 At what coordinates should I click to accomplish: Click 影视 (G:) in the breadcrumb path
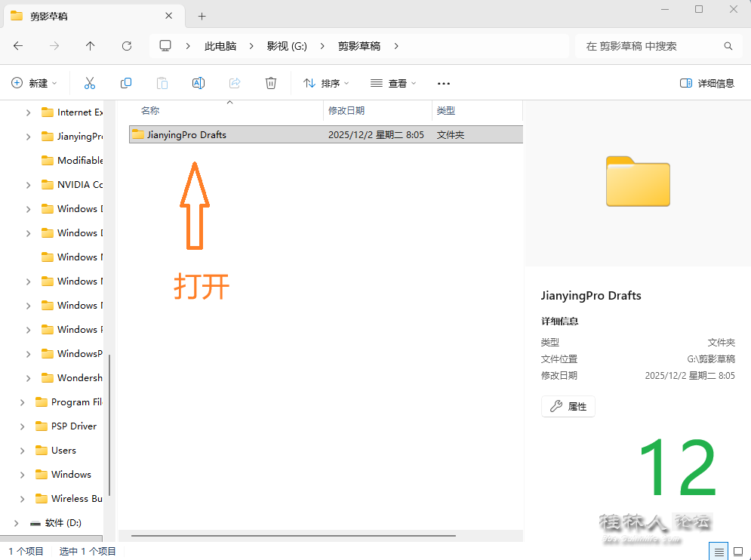click(x=287, y=46)
